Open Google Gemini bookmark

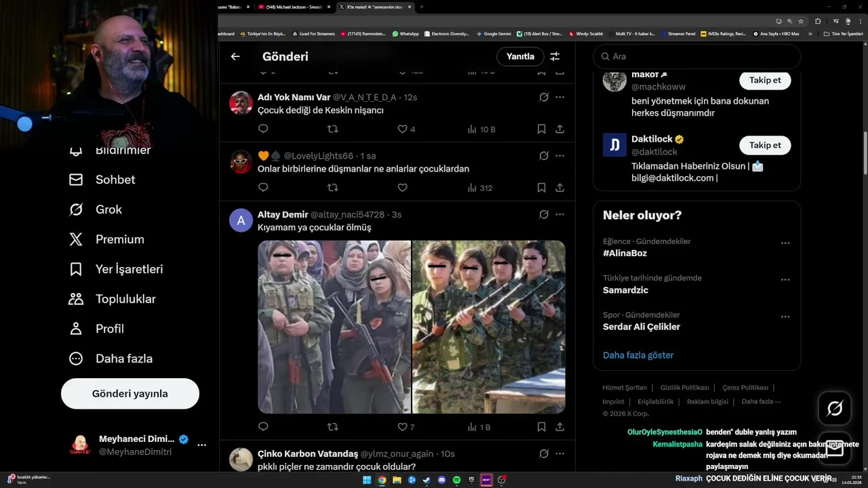[494, 33]
